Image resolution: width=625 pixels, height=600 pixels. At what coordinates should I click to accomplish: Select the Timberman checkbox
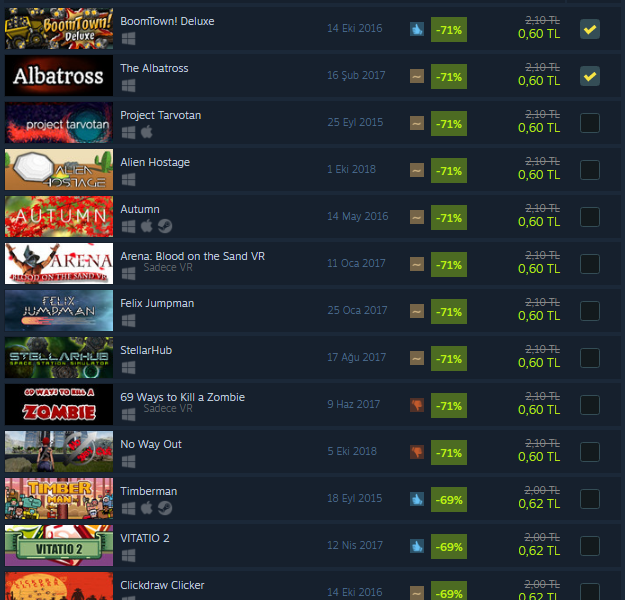[590, 499]
